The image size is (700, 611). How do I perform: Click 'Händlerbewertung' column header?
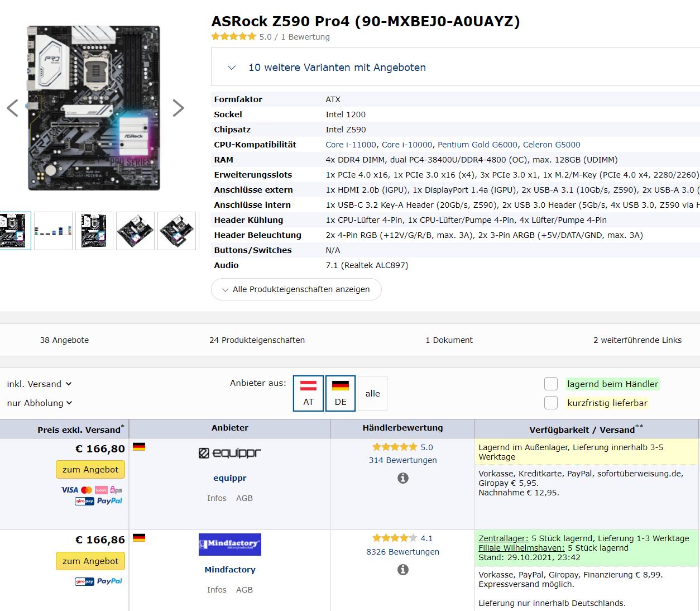(403, 428)
